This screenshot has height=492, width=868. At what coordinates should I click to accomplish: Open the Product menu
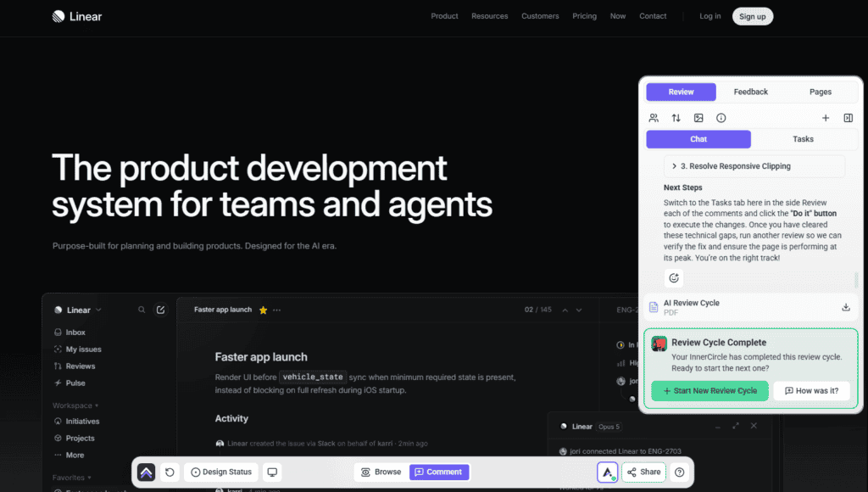444,16
